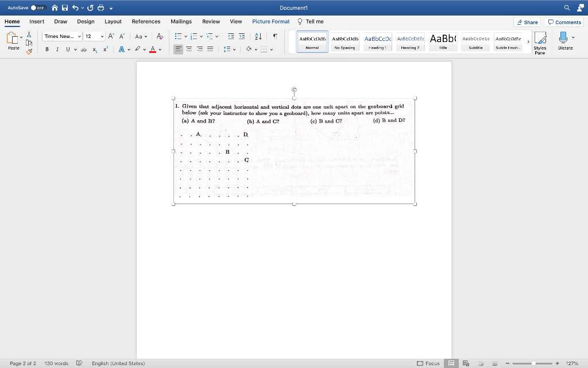Open the font size dropdown
This screenshot has height=368, width=588.
(102, 36)
